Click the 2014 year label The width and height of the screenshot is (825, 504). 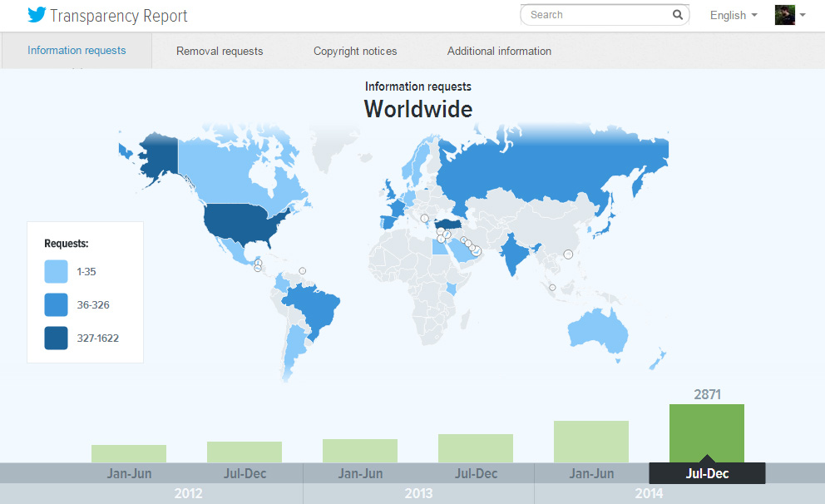650,493
